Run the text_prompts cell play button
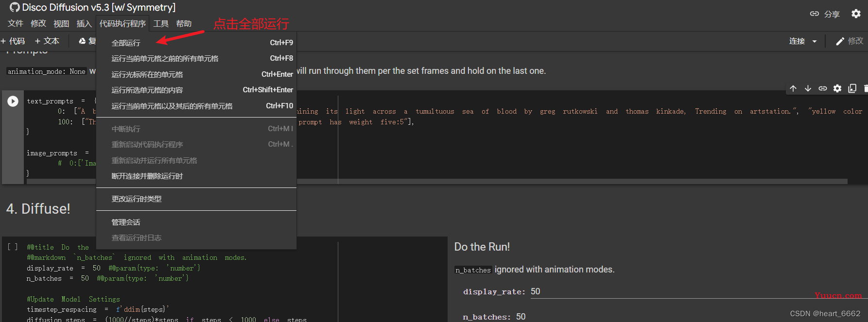Viewport: 868px width, 322px height. click(x=13, y=101)
